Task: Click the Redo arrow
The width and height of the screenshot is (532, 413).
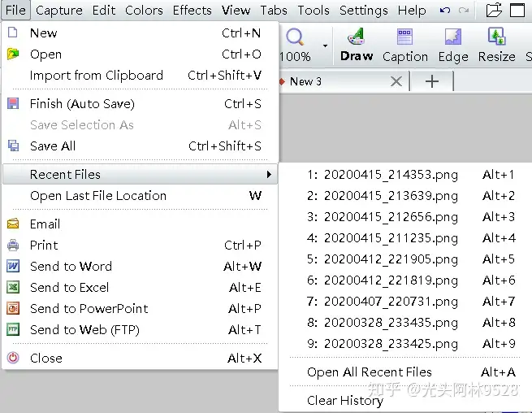Action: [464, 11]
